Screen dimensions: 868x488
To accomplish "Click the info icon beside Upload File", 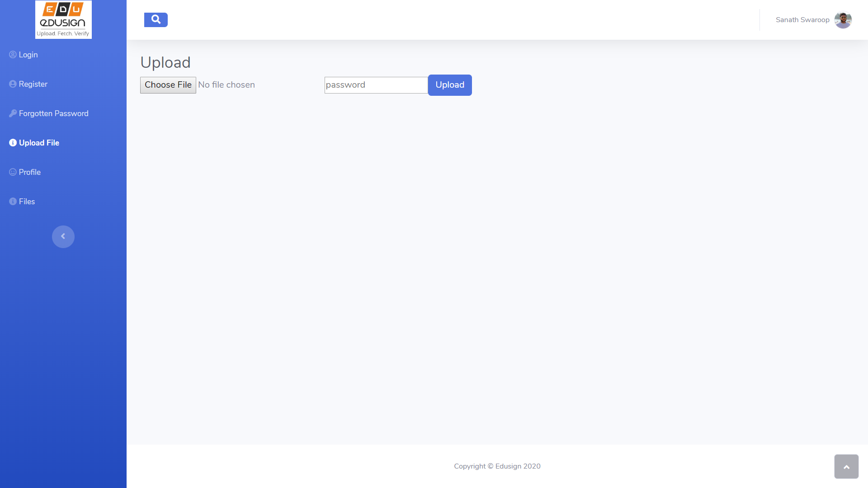I will [13, 143].
